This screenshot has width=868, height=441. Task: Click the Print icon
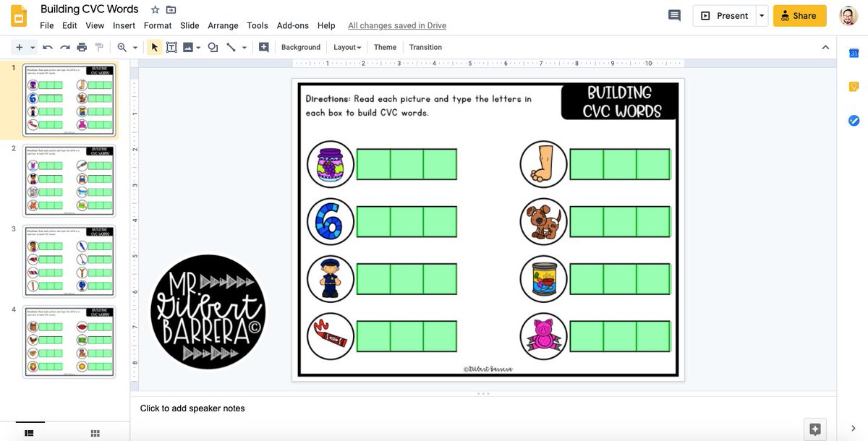pos(82,47)
